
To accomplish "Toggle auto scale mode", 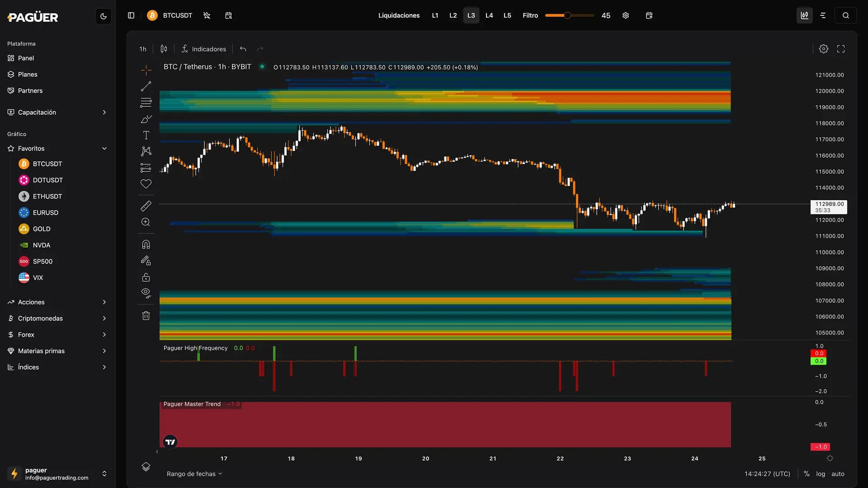I will click(838, 474).
